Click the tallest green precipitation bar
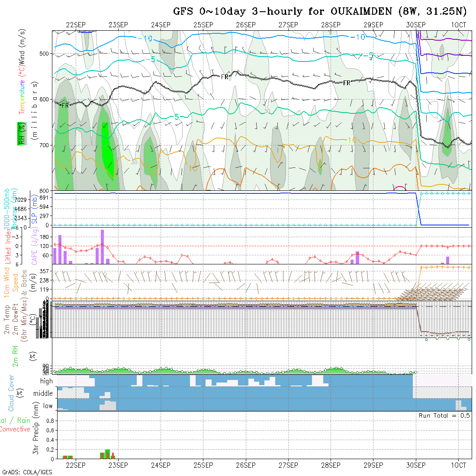 click(107, 454)
